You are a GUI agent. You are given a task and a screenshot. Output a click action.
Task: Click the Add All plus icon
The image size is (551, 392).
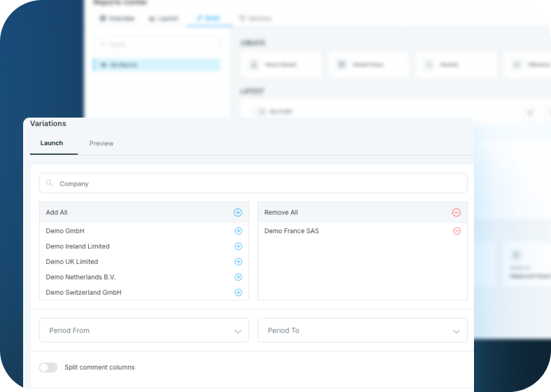[x=238, y=213]
